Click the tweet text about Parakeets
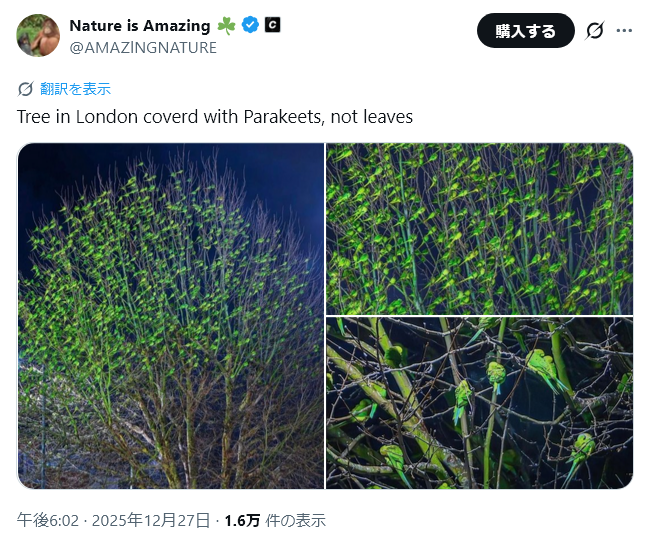The width and height of the screenshot is (652, 547). (x=215, y=117)
